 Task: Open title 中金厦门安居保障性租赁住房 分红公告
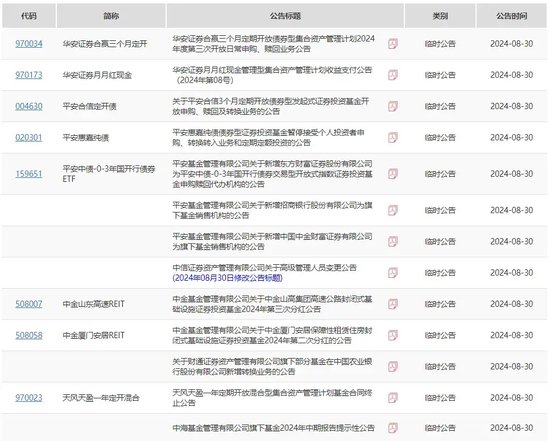click(x=272, y=335)
